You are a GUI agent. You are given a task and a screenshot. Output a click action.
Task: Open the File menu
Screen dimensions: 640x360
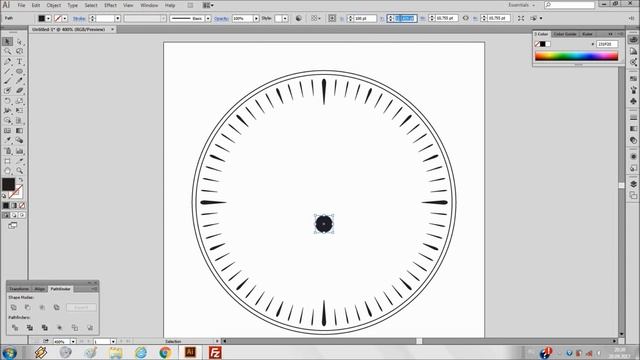point(21,5)
